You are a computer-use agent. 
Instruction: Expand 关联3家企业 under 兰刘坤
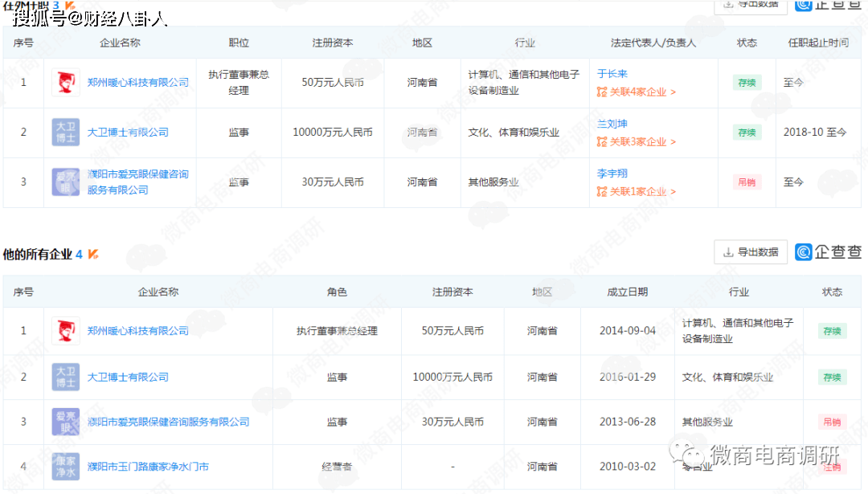[637, 142]
